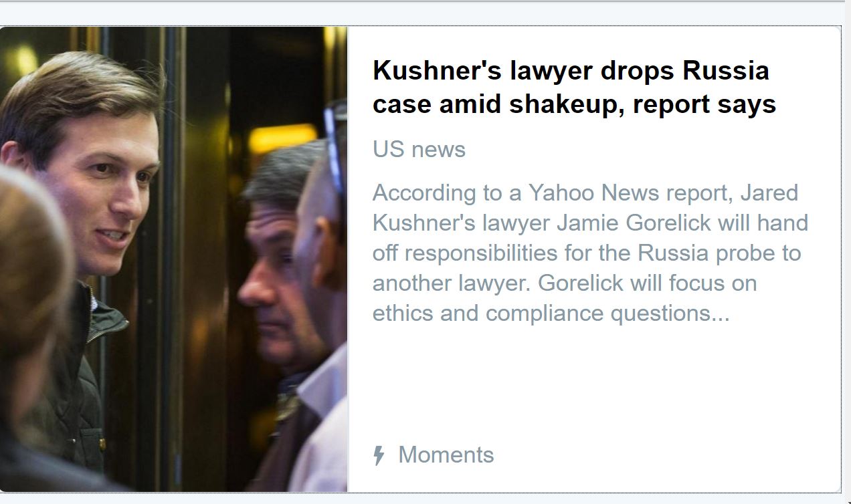This screenshot has width=851, height=504.
Task: Click the "According to a Yahoo News" summary paragraph
Action: 590,253
